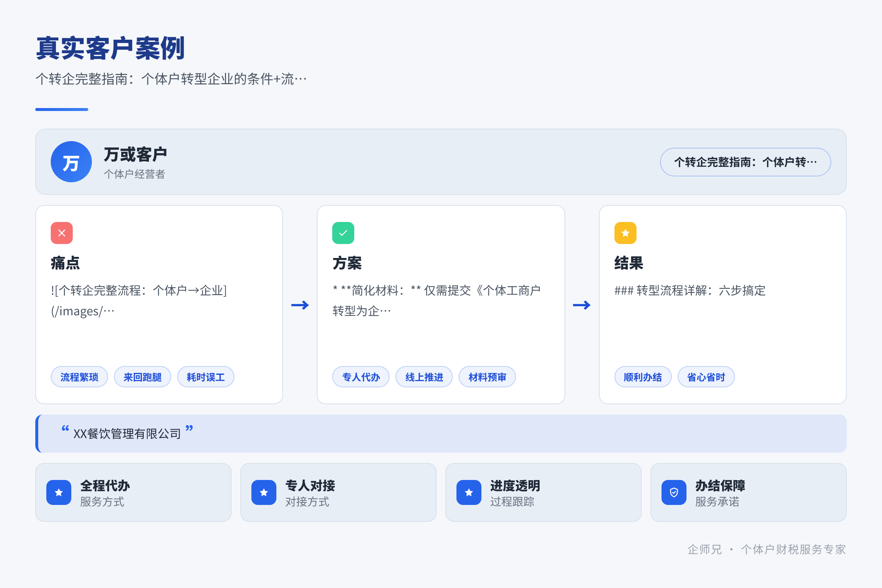Click the XX餐饮管理有限公司 quote

click(127, 434)
